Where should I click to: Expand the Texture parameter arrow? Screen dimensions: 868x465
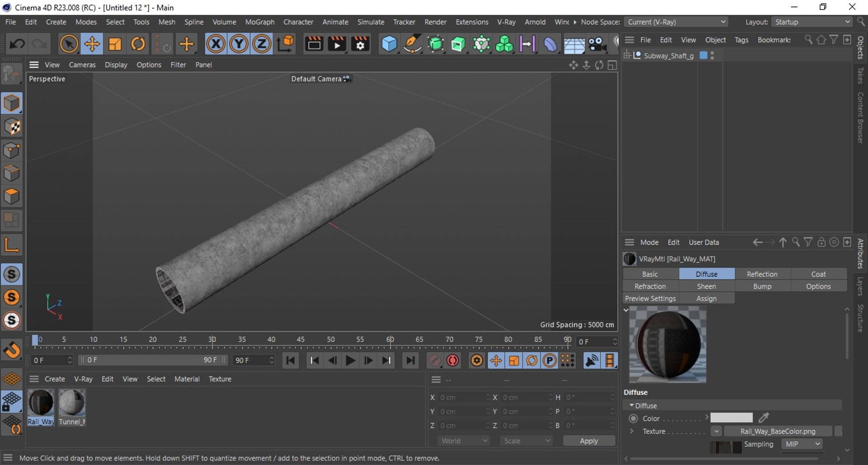click(x=632, y=431)
